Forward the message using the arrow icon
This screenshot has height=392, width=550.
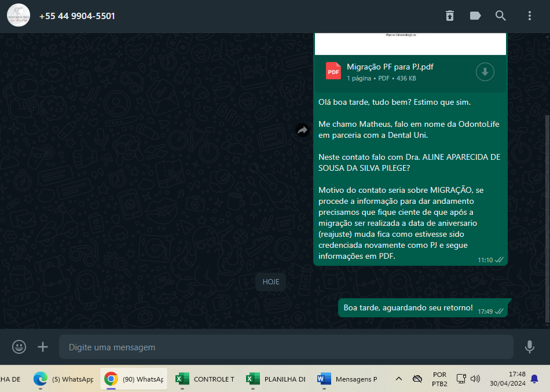tap(302, 130)
